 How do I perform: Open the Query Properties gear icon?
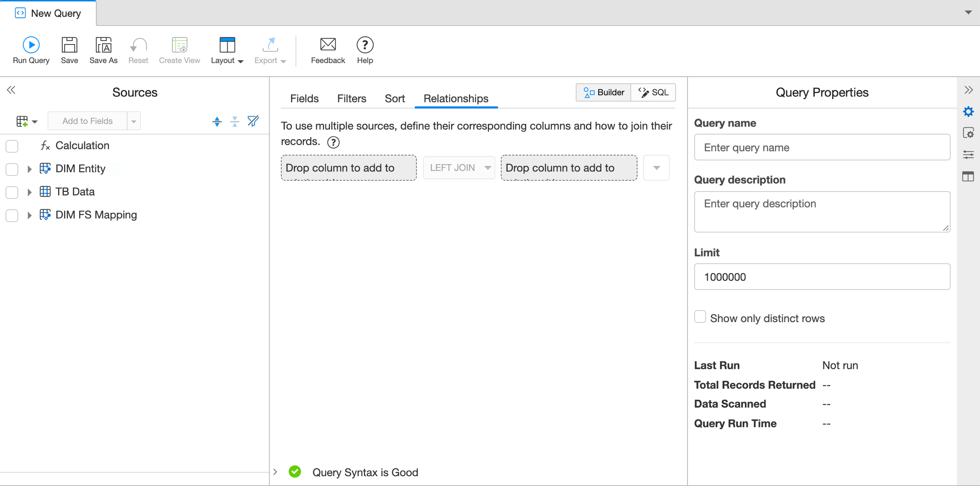coord(969,111)
